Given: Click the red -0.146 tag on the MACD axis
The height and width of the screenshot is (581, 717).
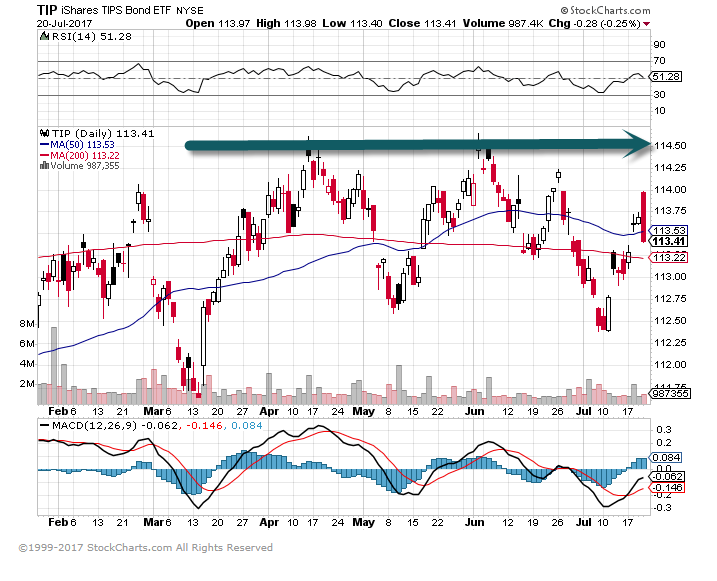Looking at the screenshot, I should 668,488.
